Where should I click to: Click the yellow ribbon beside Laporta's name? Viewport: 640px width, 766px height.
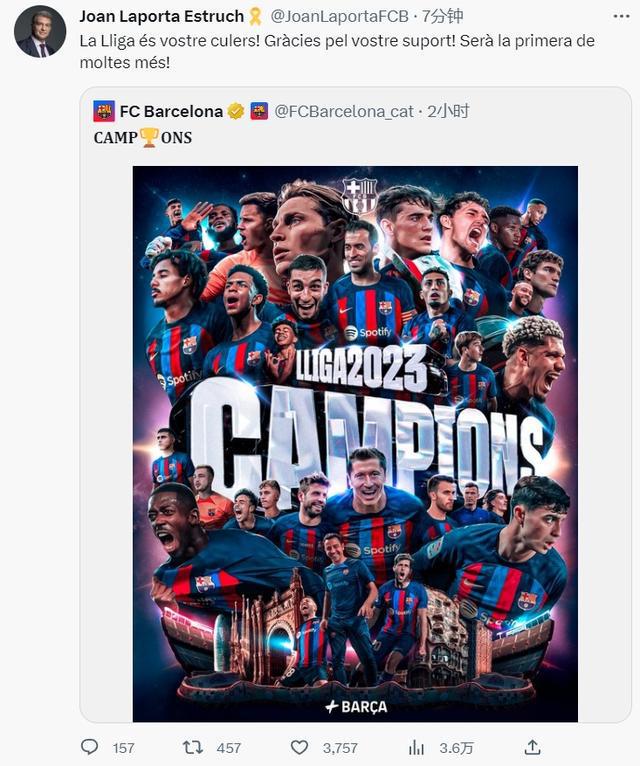pos(256,17)
